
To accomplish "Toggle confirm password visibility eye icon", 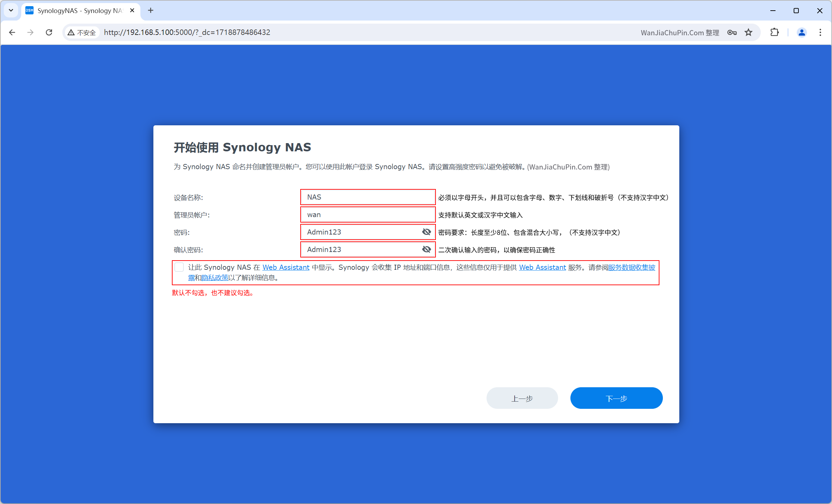I will point(426,249).
